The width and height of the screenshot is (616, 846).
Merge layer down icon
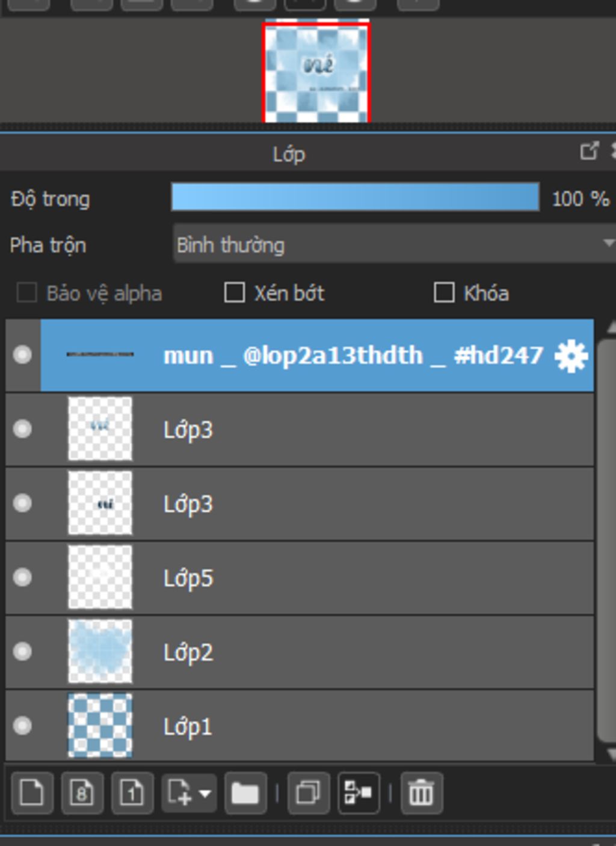(x=359, y=793)
